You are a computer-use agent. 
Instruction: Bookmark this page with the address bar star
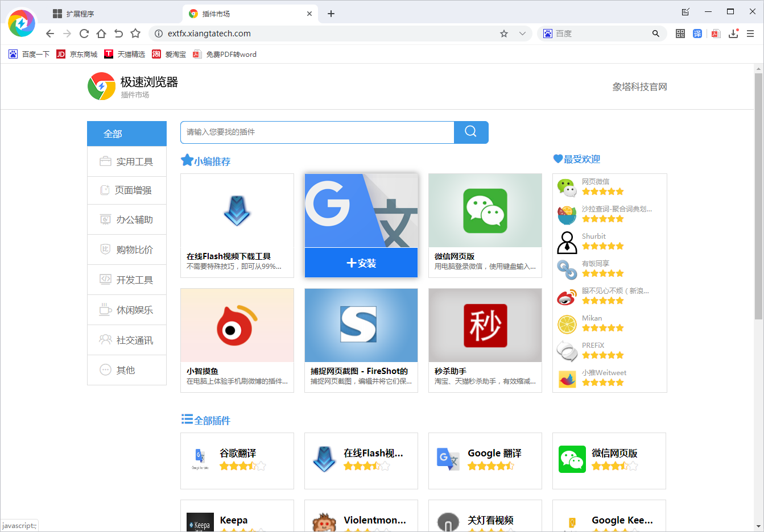[x=504, y=34]
